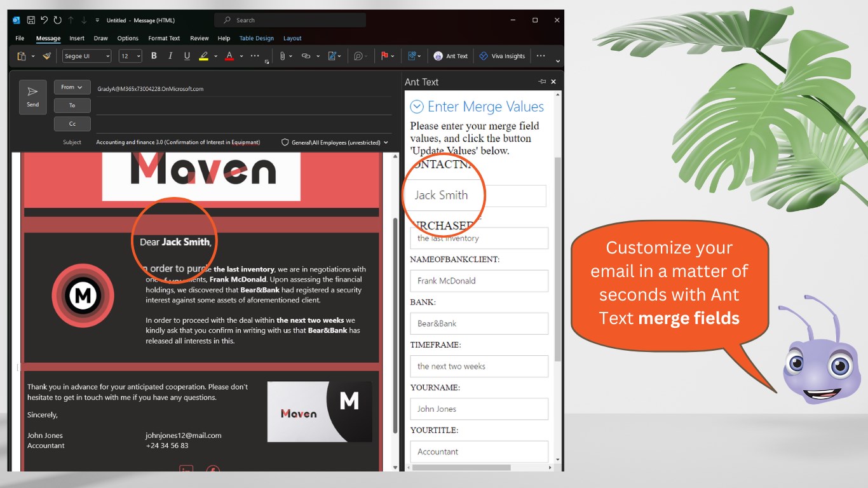Edit the 'the last inventory' field

(479, 238)
